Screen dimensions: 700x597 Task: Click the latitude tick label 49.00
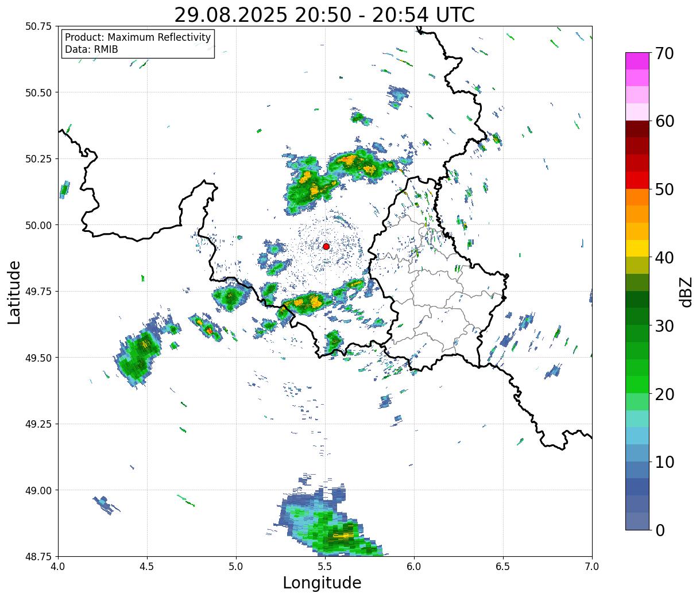(x=38, y=490)
